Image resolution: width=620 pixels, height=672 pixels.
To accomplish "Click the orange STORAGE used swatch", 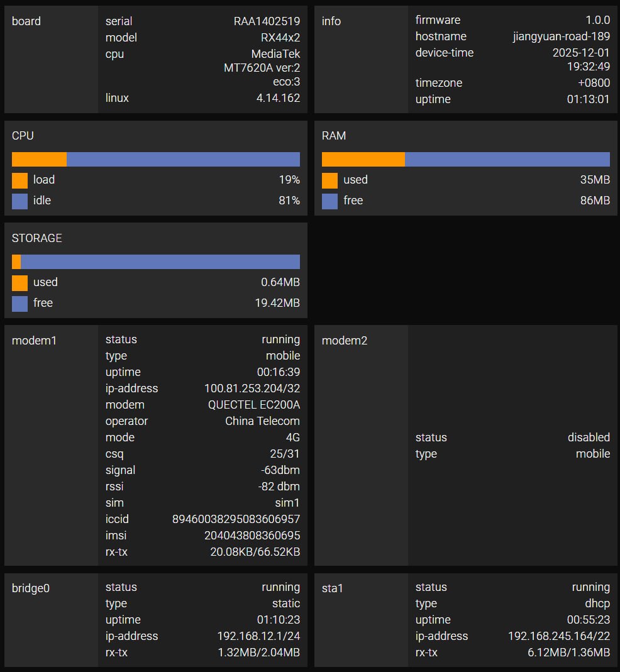I will pos(19,283).
